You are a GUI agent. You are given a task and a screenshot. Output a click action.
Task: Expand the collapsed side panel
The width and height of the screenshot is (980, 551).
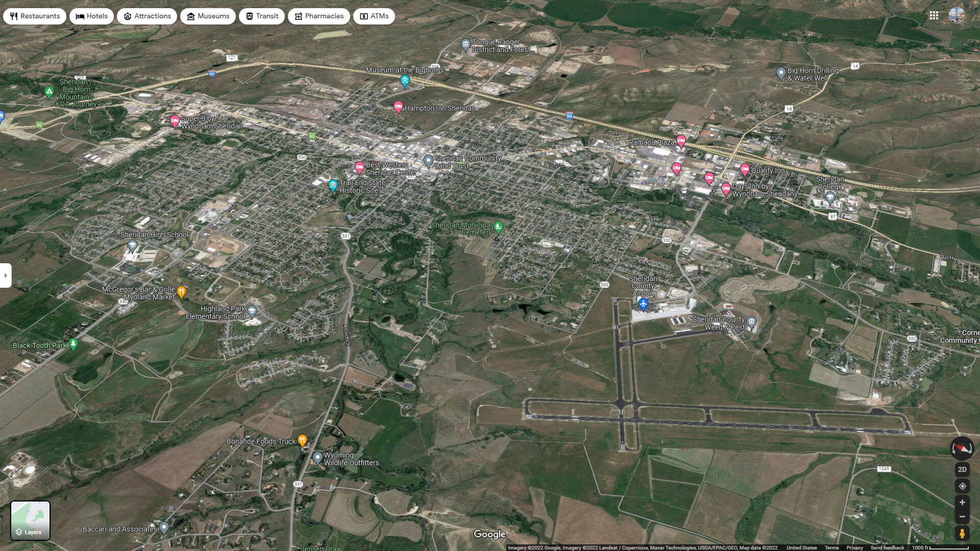pyautogui.click(x=6, y=275)
